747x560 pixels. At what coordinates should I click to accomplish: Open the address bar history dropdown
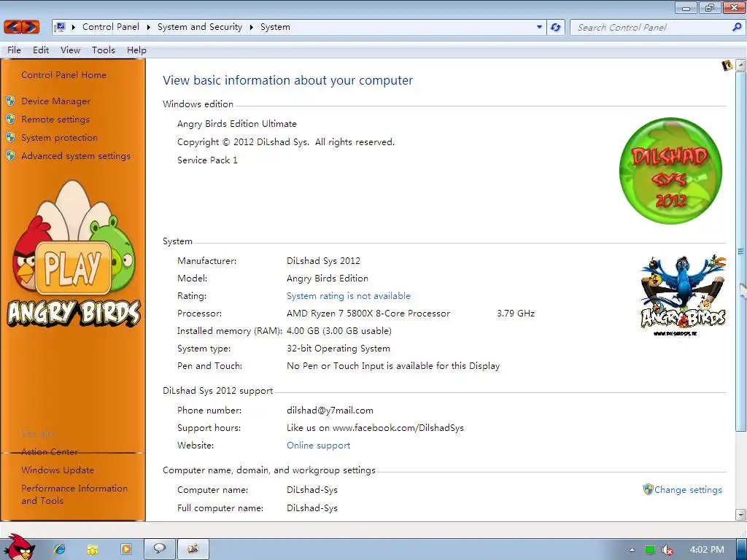[539, 27]
